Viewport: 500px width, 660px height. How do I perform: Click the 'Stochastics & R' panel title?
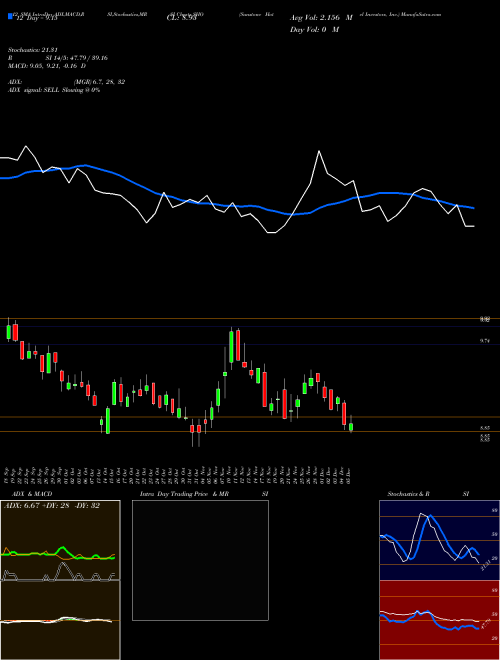point(409,494)
